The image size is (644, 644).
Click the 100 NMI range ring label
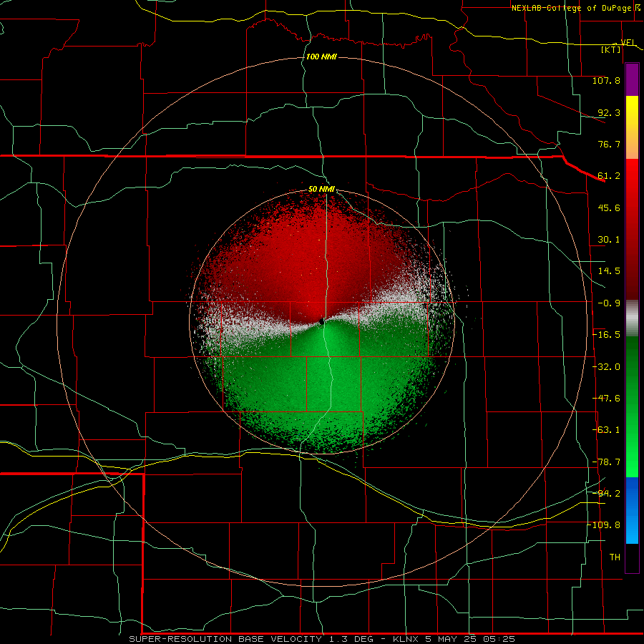(x=321, y=57)
